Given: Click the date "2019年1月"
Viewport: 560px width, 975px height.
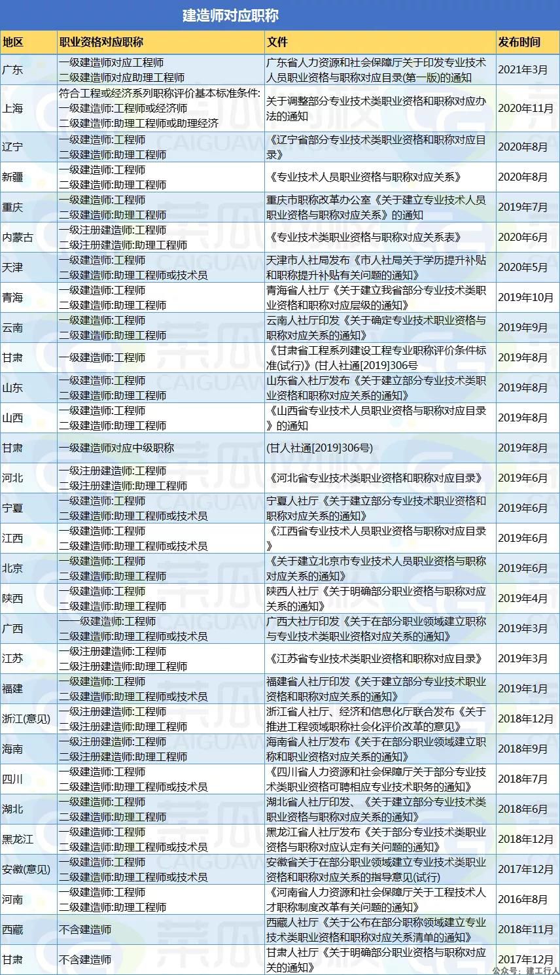Looking at the screenshot, I should (x=523, y=689).
